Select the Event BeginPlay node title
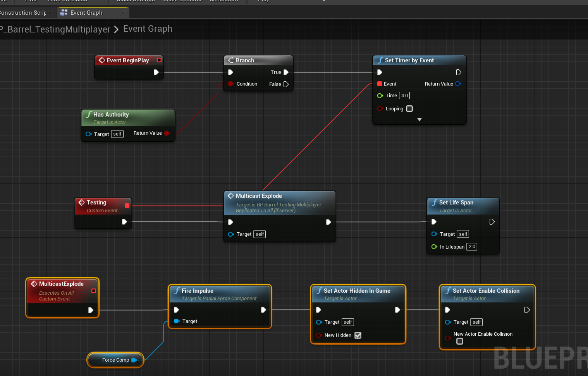 pyautogui.click(x=128, y=60)
